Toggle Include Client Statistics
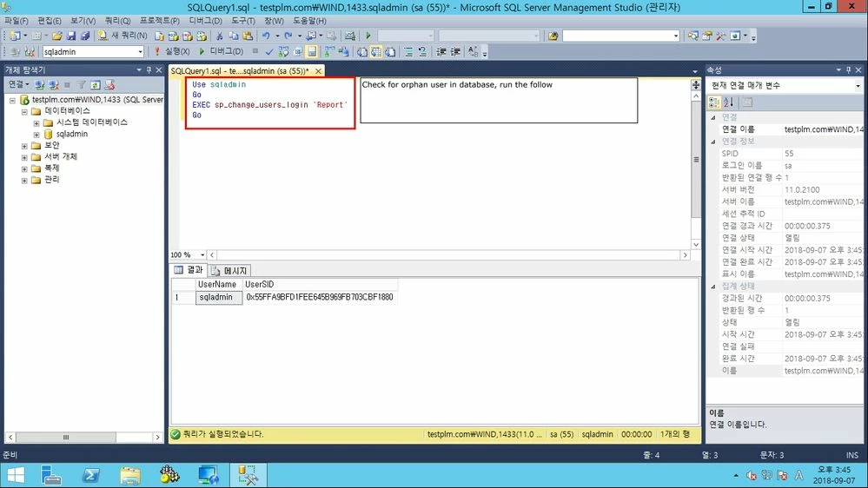Viewport: 868px width, 488px height. tap(344, 52)
